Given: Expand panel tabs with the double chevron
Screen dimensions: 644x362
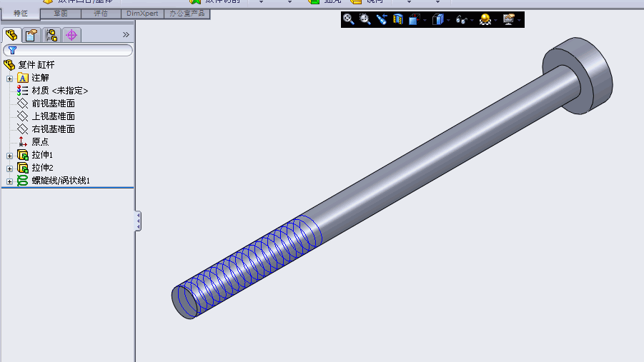Looking at the screenshot, I should (x=126, y=35).
